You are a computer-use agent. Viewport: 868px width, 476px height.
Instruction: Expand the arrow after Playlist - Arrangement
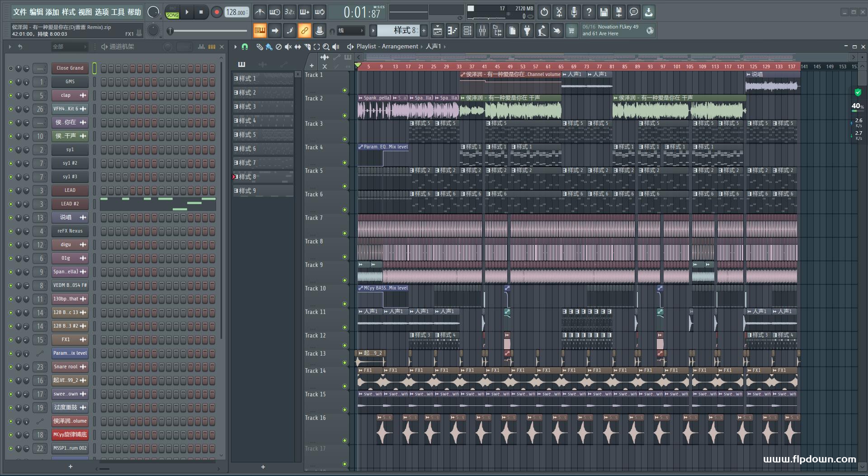click(x=422, y=47)
